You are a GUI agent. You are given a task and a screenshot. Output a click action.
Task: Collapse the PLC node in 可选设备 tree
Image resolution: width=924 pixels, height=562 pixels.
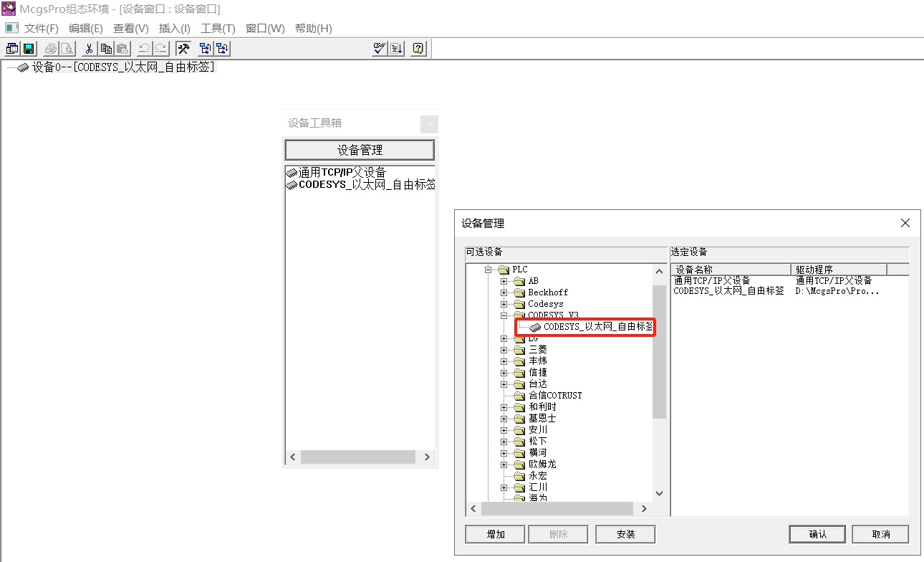pyautogui.click(x=488, y=270)
